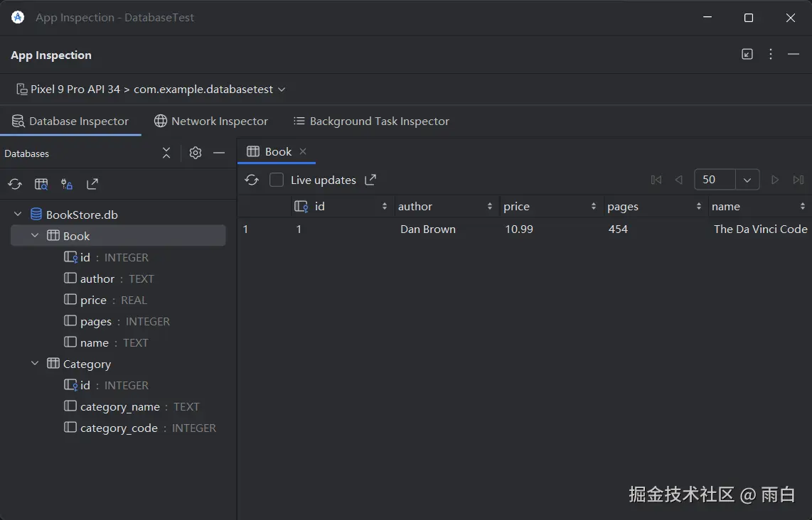This screenshot has width=812, height=520.
Task: Refresh the database schema in the Databases panel
Action: (x=15, y=184)
